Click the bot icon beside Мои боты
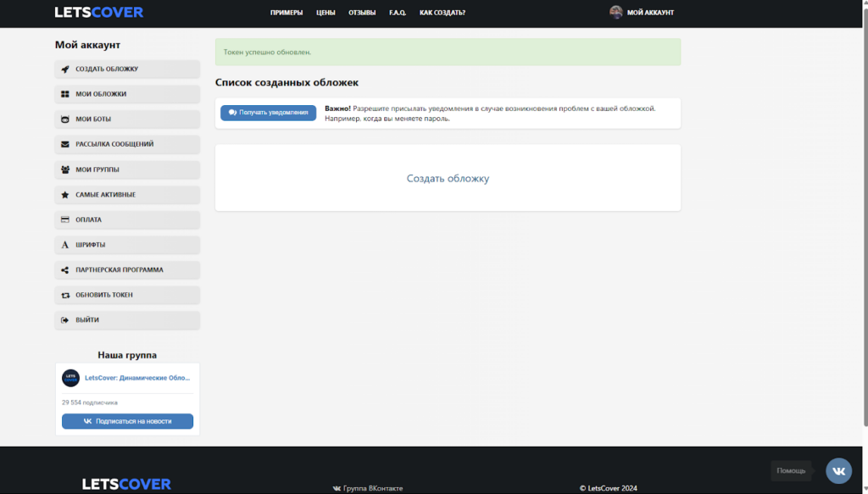868x494 pixels. tap(64, 119)
